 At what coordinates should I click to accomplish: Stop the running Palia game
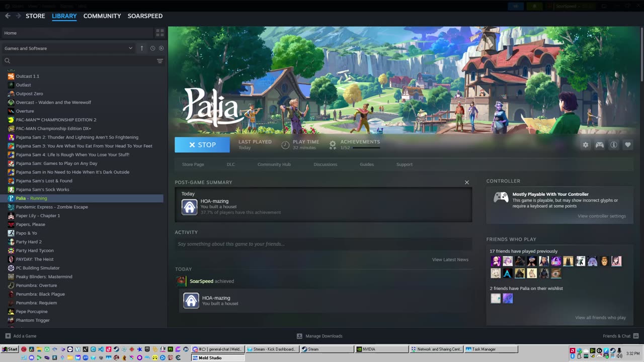tap(202, 145)
